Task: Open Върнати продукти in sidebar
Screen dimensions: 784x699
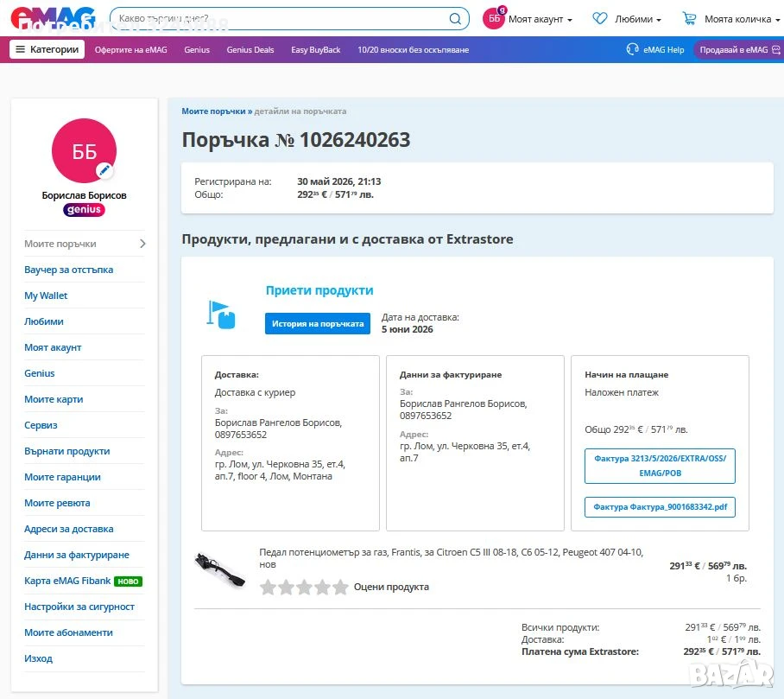Action: (67, 451)
